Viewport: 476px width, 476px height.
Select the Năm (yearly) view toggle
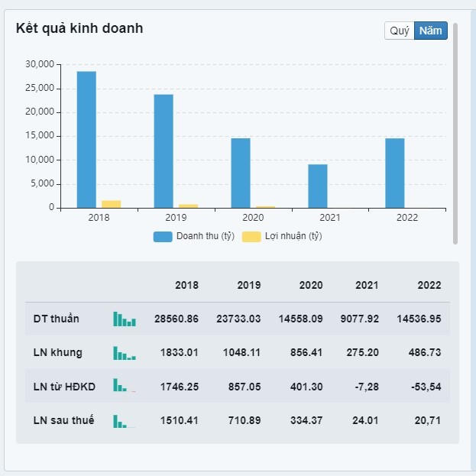tap(431, 31)
